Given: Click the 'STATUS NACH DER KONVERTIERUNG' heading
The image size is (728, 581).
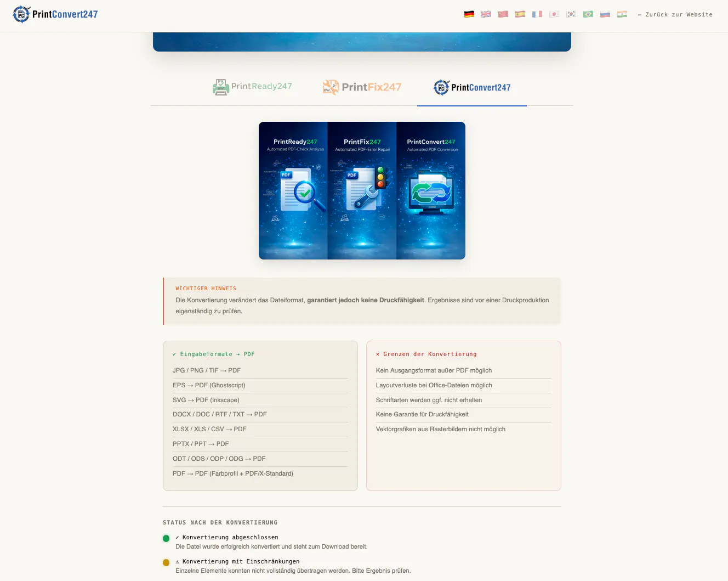Looking at the screenshot, I should pos(220,523).
